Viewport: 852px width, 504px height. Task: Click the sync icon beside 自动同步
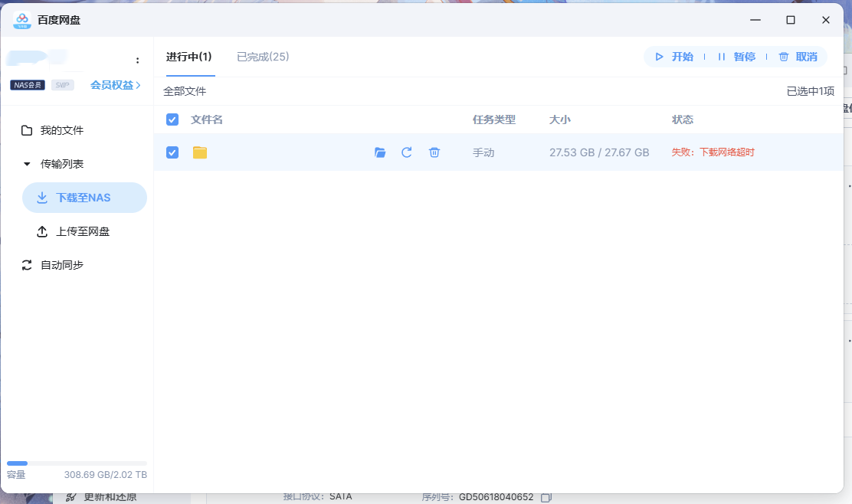click(x=27, y=264)
